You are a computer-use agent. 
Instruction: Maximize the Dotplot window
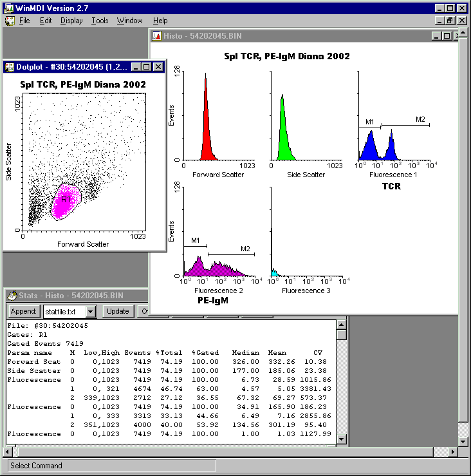(147, 67)
